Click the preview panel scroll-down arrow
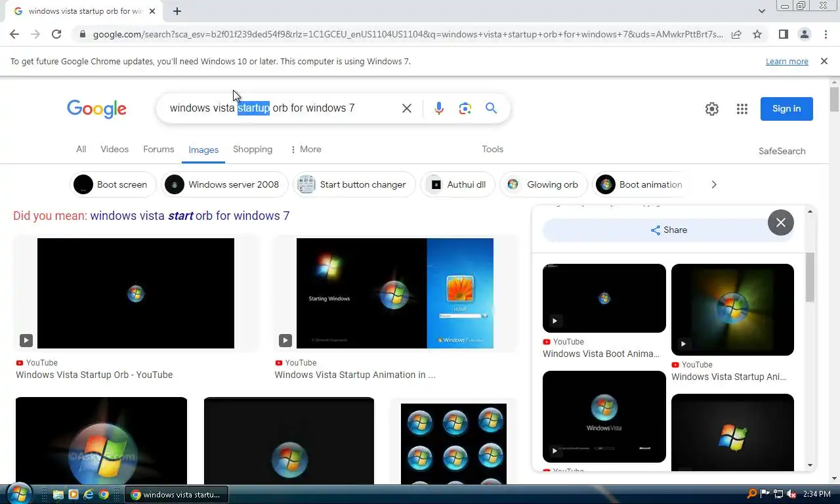Screen dimensions: 840x504 click(x=810, y=465)
